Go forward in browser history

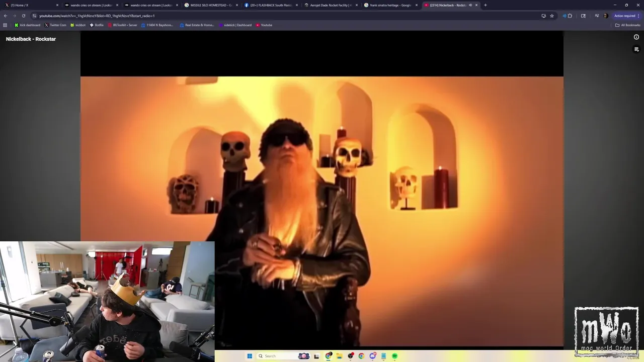click(x=14, y=16)
